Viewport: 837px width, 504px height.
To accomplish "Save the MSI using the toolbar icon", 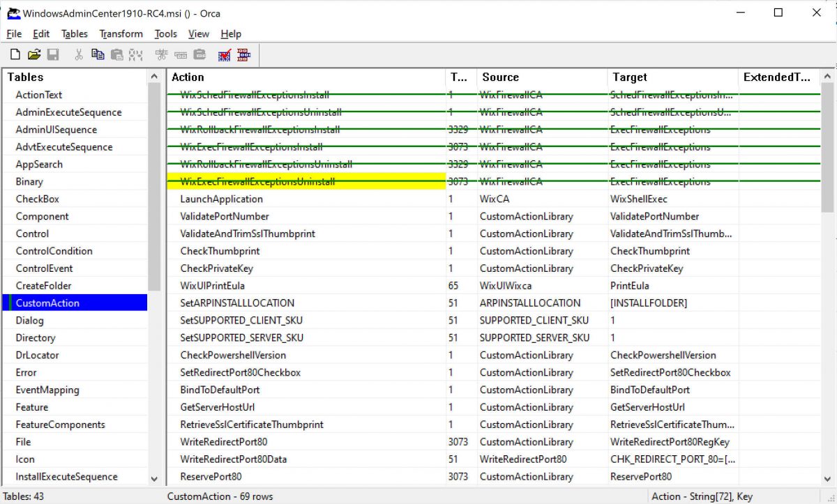I will (x=53, y=54).
